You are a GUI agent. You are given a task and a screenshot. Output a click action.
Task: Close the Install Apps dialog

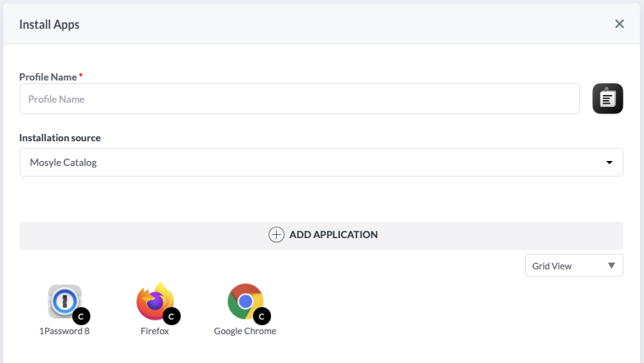619,24
